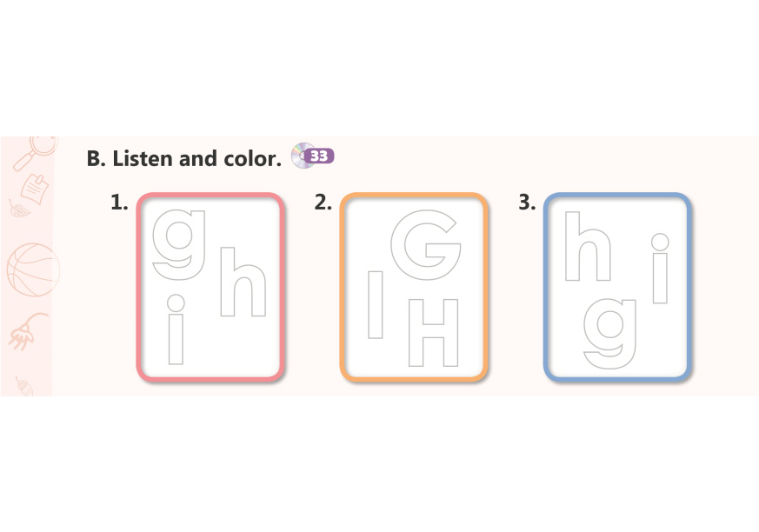Screen dimensions: 759x532
Task: Select lowercase h in the blue card
Action: click(x=587, y=249)
